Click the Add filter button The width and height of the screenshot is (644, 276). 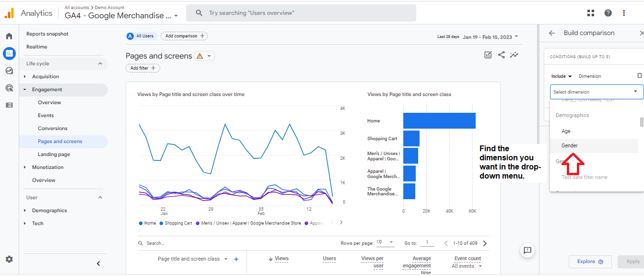(143, 68)
